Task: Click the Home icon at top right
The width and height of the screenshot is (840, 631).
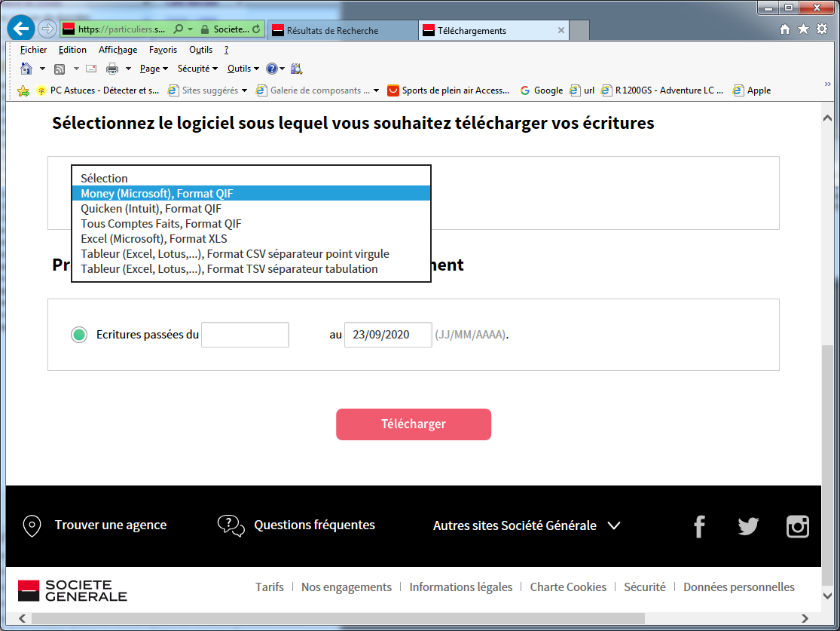Action: click(785, 29)
